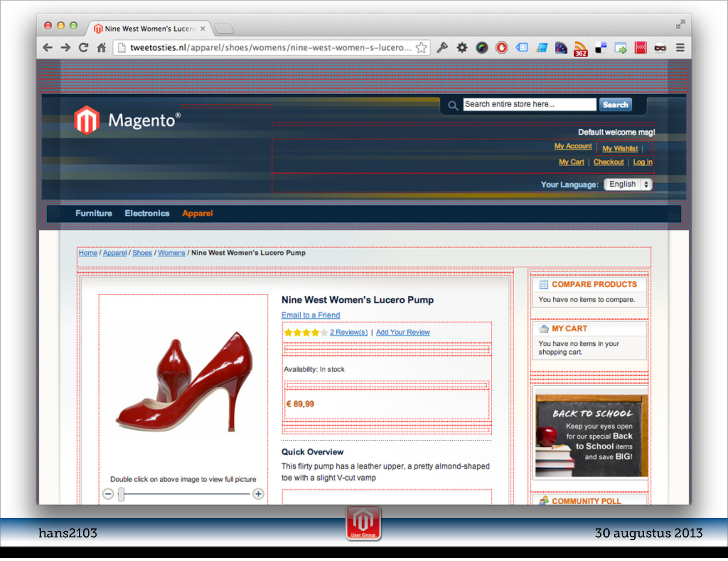Toggle fullscreen with the expand arrows icon
728x561 pixels.
[680, 24]
